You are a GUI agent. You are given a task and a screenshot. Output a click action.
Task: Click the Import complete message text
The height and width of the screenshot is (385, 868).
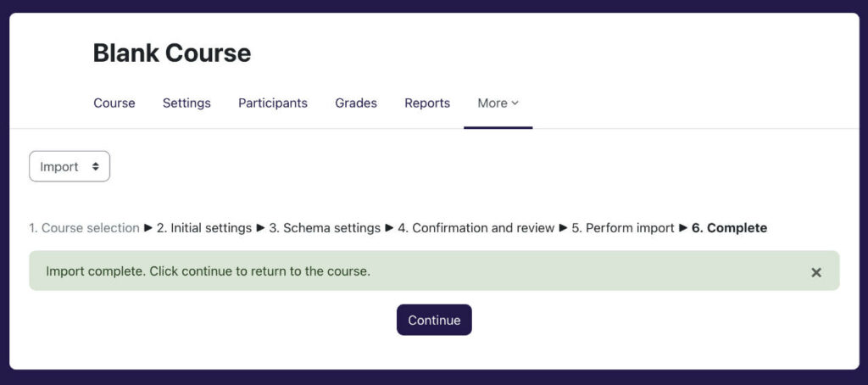(208, 272)
